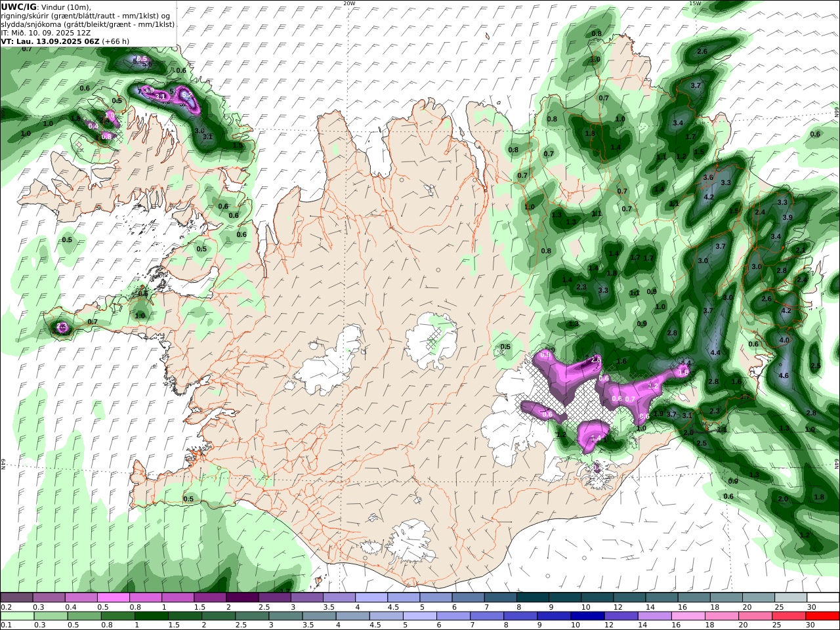Click the snow scale swatch for 14–16
This screenshot has height=630, width=840.
pyautogui.click(x=661, y=598)
